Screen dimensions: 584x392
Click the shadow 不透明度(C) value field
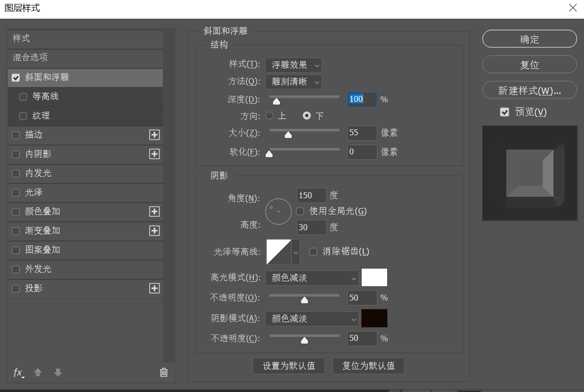point(363,338)
